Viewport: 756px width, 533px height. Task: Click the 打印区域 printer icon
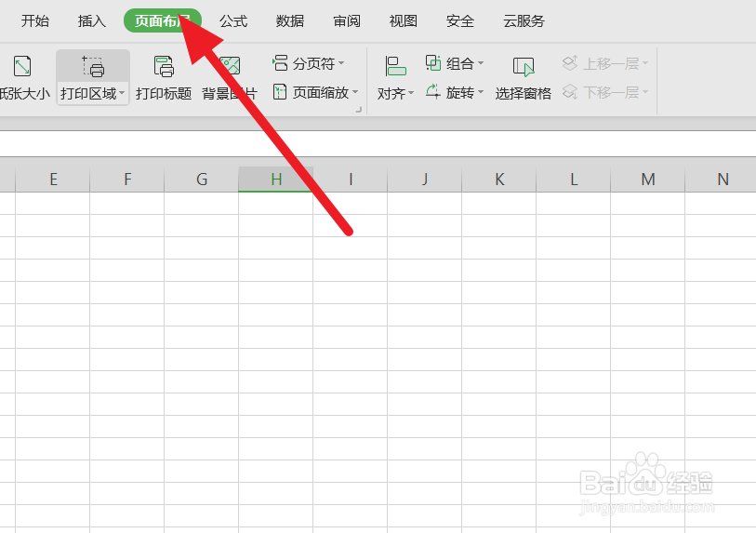click(93, 66)
